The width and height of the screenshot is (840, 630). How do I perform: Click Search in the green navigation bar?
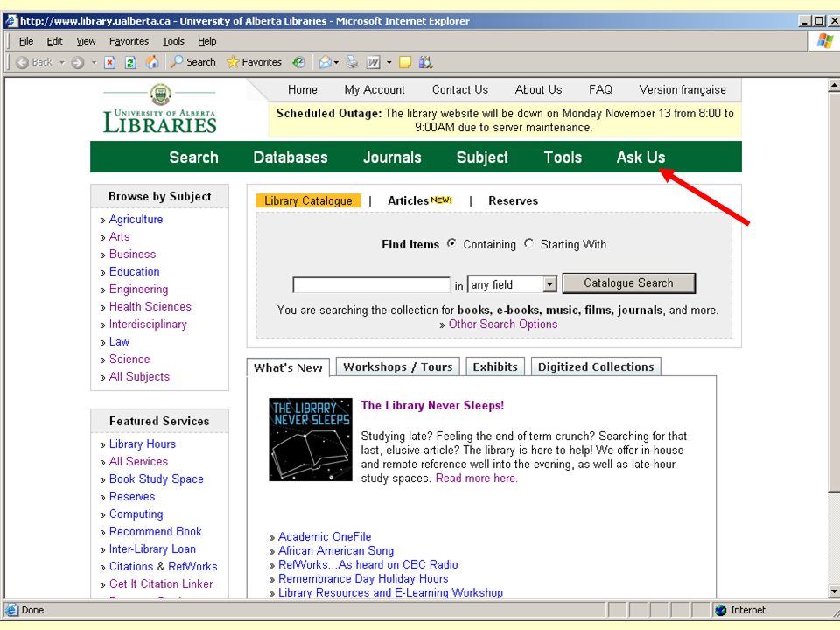(x=194, y=157)
